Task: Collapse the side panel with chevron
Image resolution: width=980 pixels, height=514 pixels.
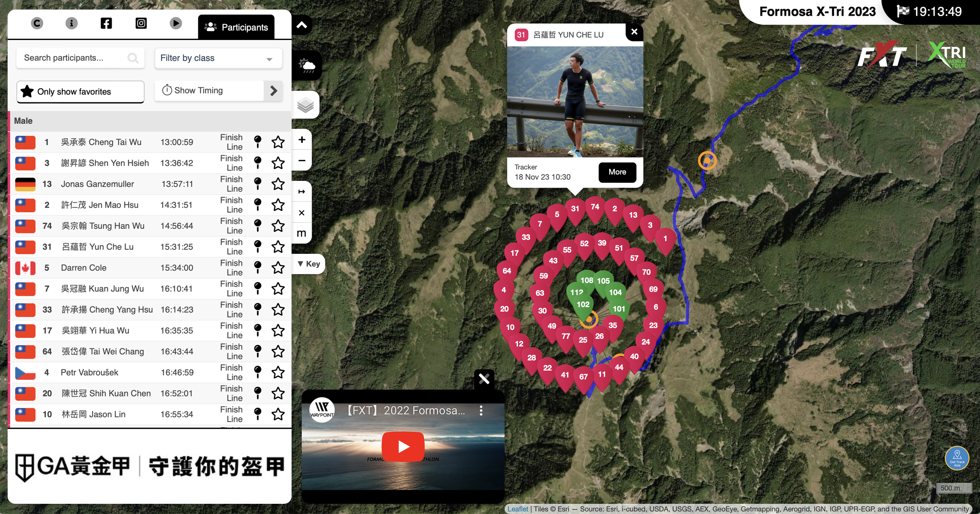Action: point(301,26)
